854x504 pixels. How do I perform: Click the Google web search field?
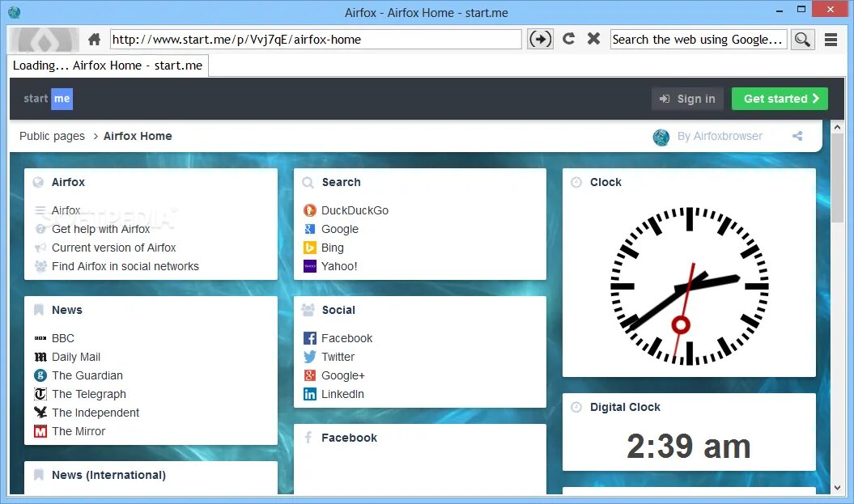pyautogui.click(x=699, y=39)
